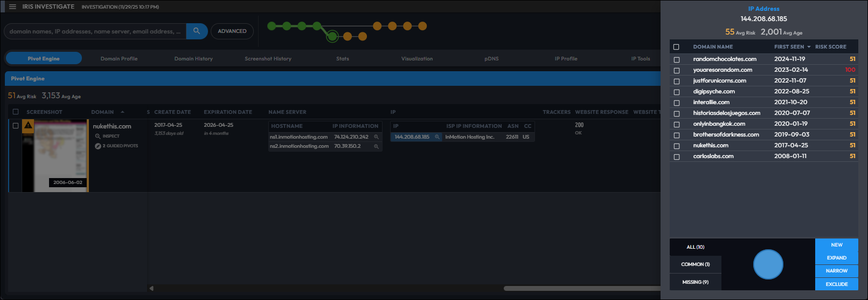Open the hamburger menu next to Iris Investigate
The image size is (868, 300).
pyautogui.click(x=12, y=7)
